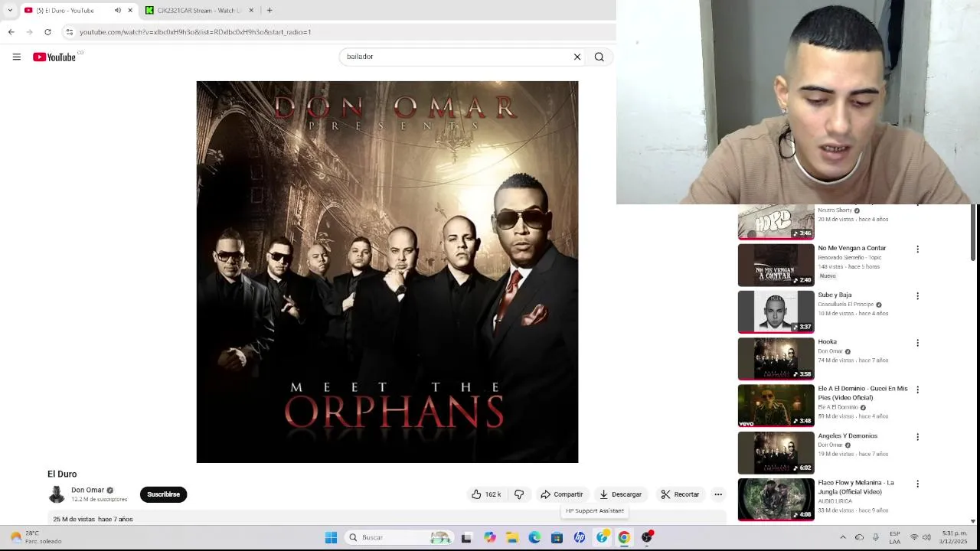Open site information icon in address bar
The height and width of the screenshot is (551, 980).
[x=69, y=32]
